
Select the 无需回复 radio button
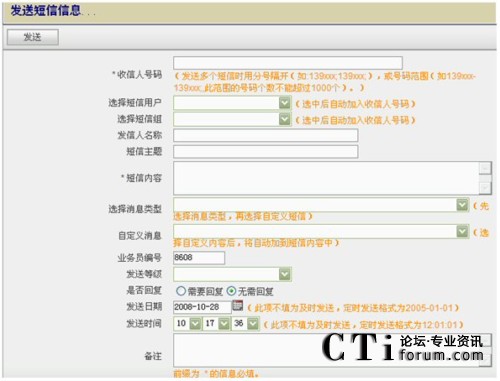pyautogui.click(x=232, y=291)
